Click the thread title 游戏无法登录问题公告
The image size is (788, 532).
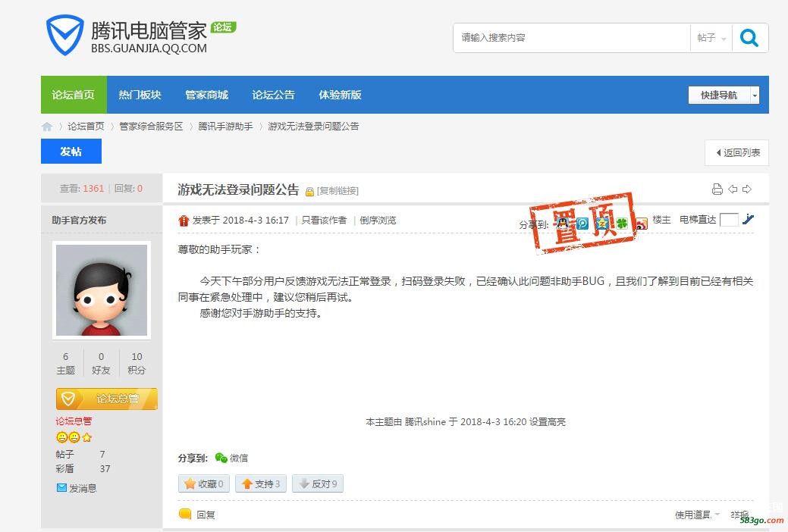(x=238, y=190)
